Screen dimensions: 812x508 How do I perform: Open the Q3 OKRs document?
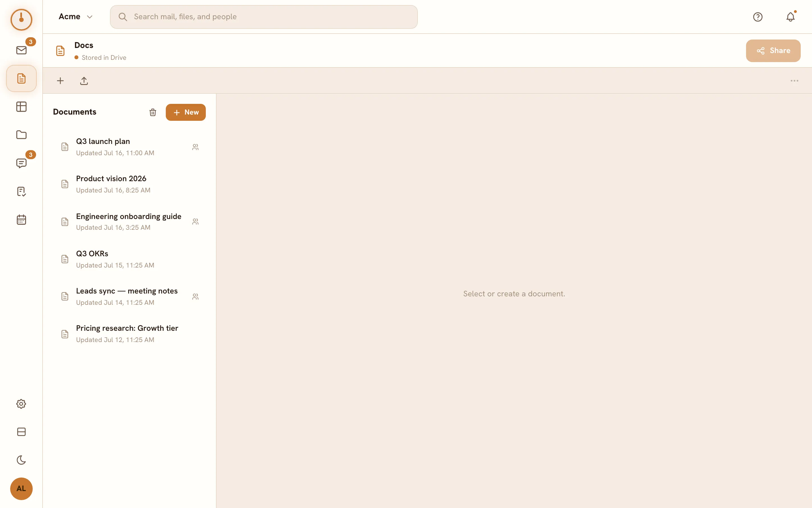[x=129, y=259]
